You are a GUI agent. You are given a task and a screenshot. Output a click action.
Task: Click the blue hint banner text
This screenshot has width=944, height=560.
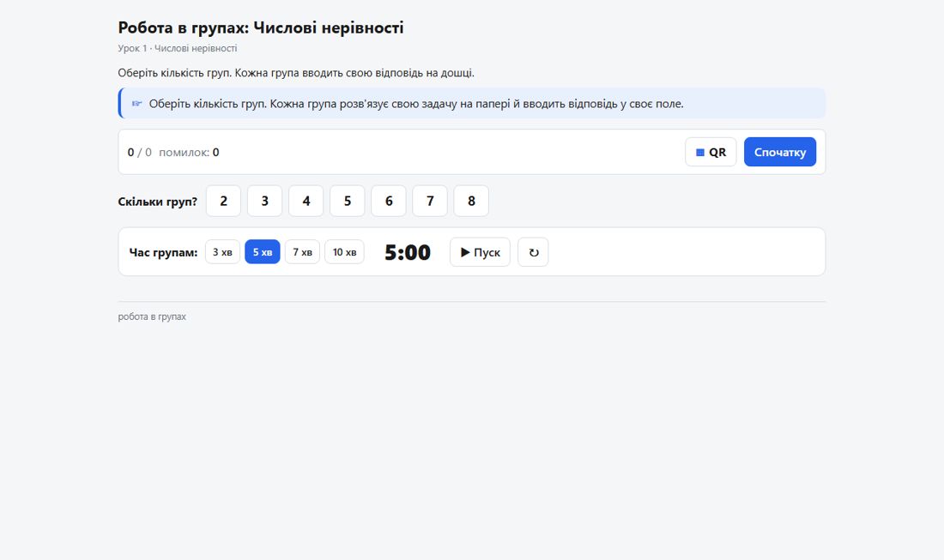pos(416,104)
